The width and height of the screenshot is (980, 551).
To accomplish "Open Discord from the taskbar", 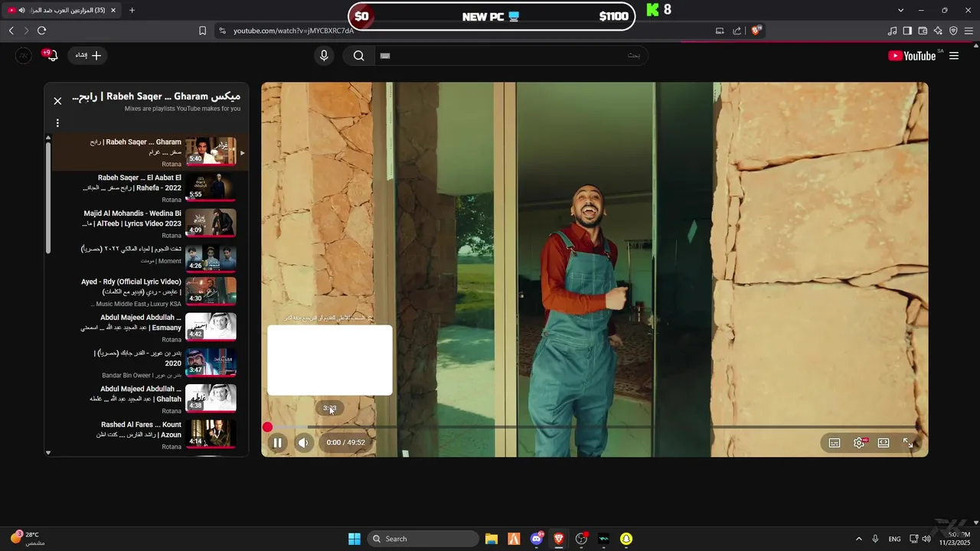I will point(537,539).
